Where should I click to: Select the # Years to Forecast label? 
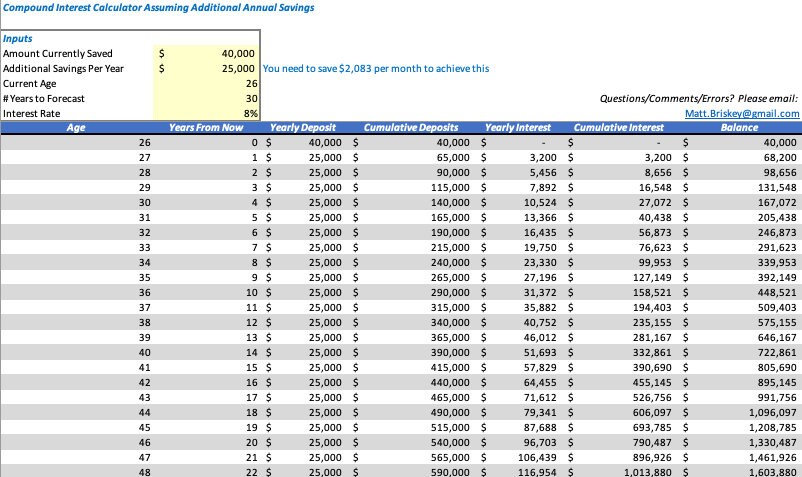pyautogui.click(x=43, y=99)
